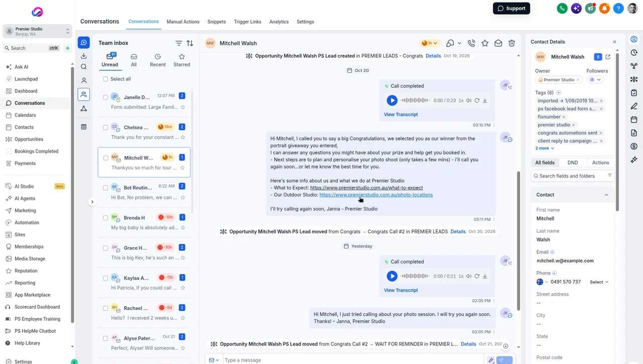The height and width of the screenshot is (364, 643).
Task: Click the Team inbox sort icon
Action: (190, 43)
